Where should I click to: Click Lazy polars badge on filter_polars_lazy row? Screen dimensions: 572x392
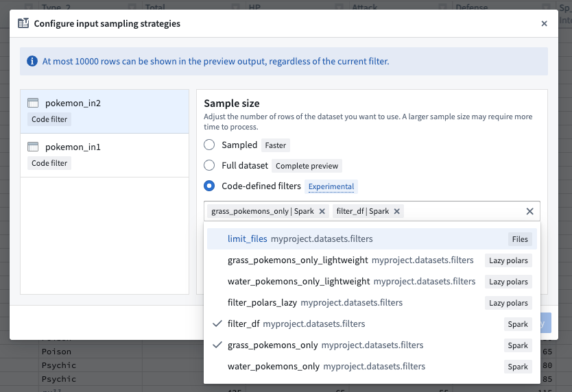tap(508, 303)
